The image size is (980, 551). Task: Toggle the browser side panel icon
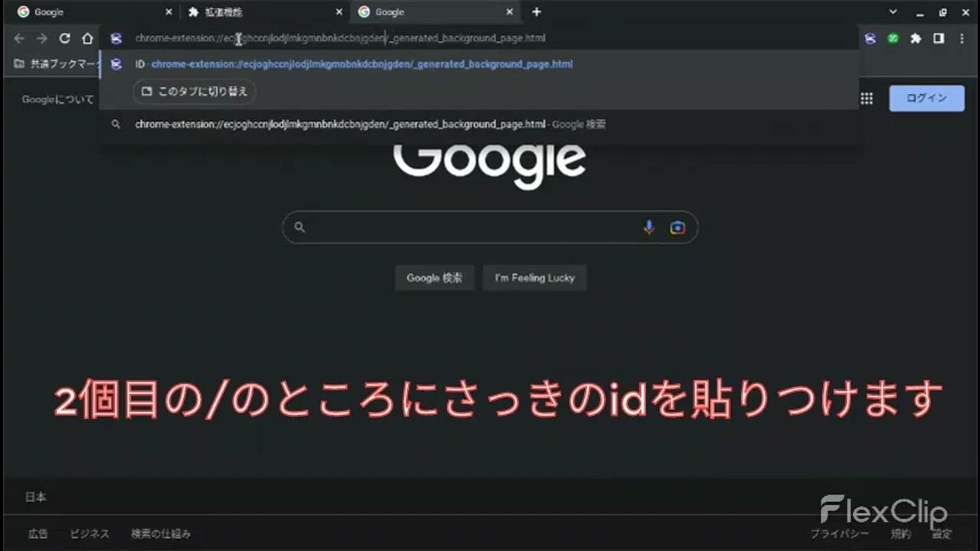tap(939, 38)
